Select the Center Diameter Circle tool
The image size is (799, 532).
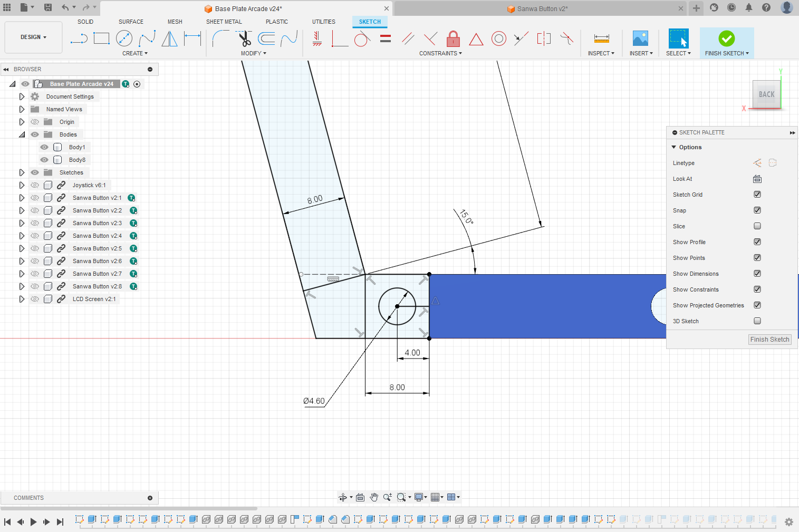coord(124,38)
